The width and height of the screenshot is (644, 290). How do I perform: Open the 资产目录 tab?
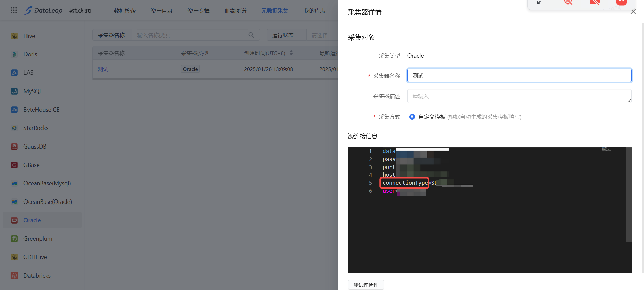(162, 11)
